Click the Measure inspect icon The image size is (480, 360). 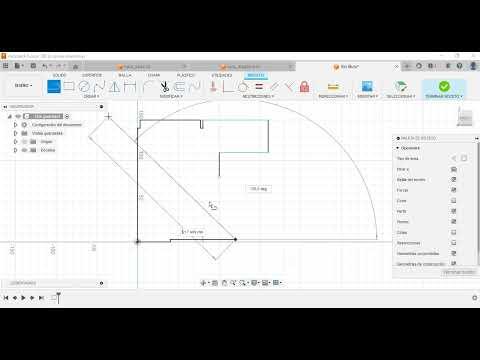coord(333,87)
